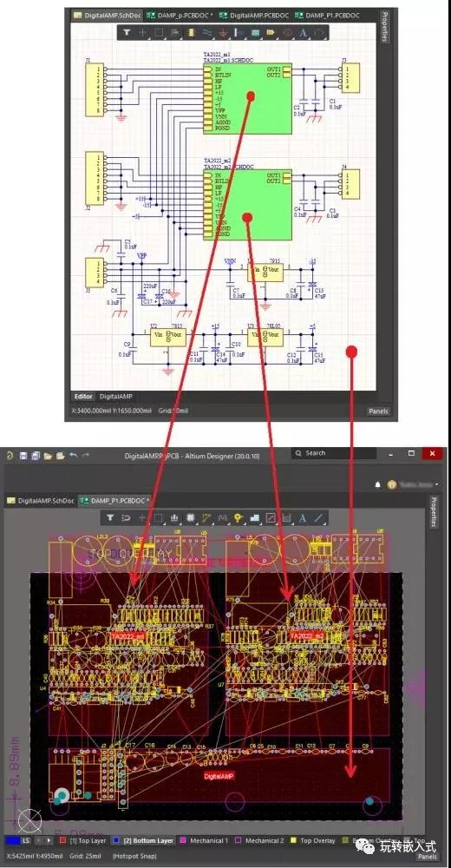The image size is (451, 868).
Task: Select the interactive routing tool in PCB toolbar
Action: [206, 518]
